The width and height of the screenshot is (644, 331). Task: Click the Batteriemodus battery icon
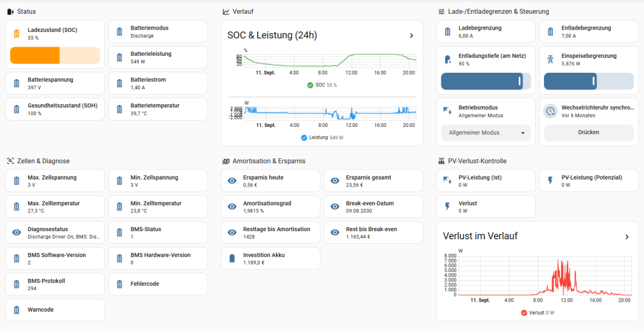[119, 31]
